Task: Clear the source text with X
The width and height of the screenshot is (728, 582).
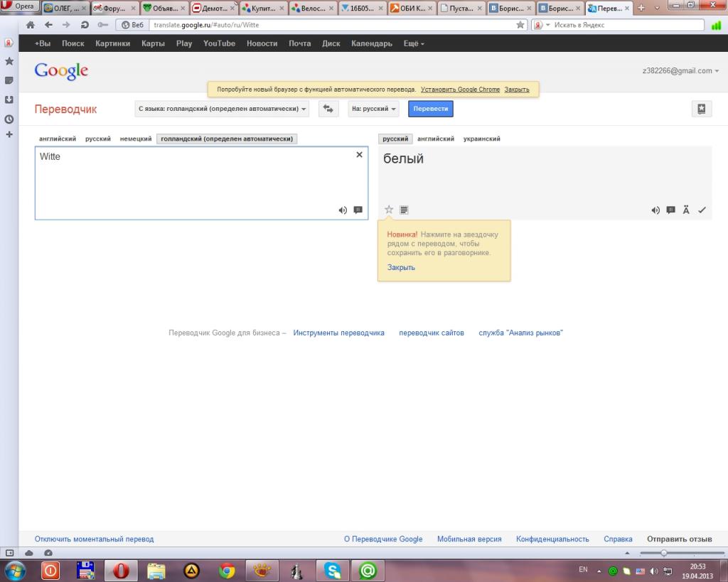Action: (x=359, y=155)
